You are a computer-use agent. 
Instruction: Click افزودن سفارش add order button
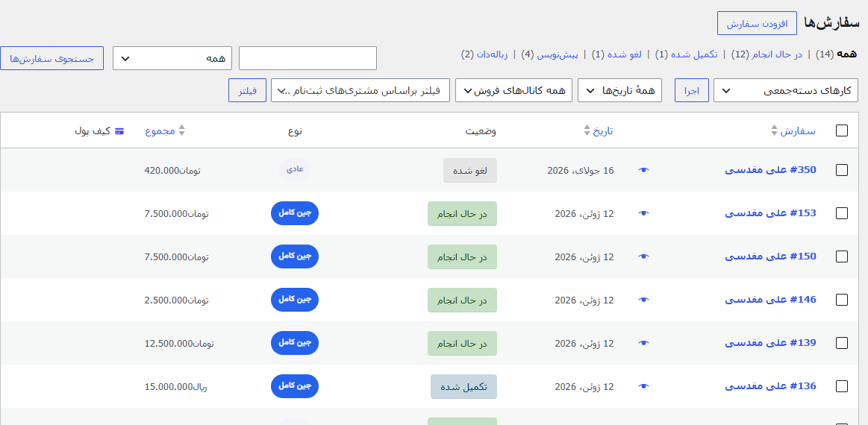coord(757,22)
